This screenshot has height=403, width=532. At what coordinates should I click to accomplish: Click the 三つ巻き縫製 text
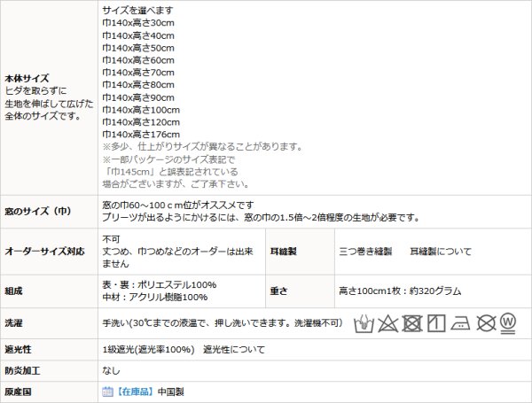pyautogui.click(x=365, y=252)
